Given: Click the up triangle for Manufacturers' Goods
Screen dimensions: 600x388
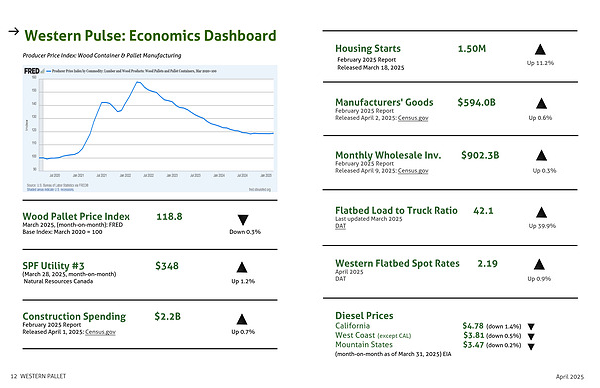Looking at the screenshot, I should pyautogui.click(x=541, y=103).
